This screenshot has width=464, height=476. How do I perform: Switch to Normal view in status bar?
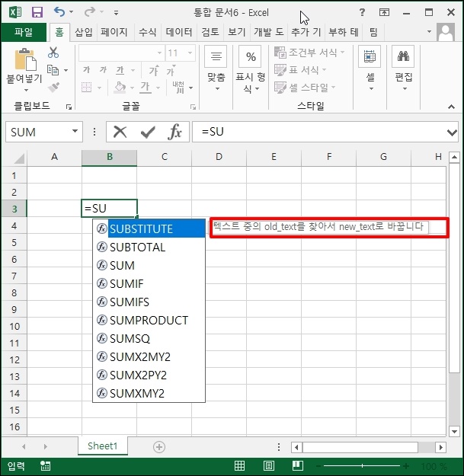239,465
